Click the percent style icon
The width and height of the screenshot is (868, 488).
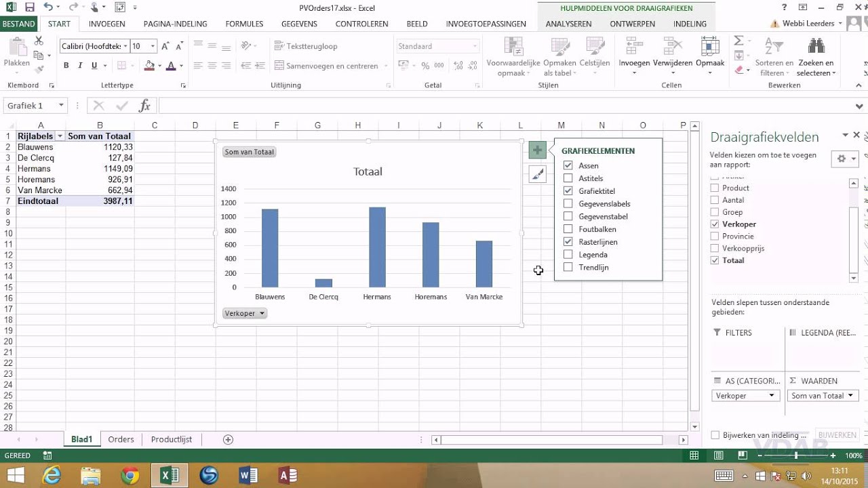[x=425, y=66]
